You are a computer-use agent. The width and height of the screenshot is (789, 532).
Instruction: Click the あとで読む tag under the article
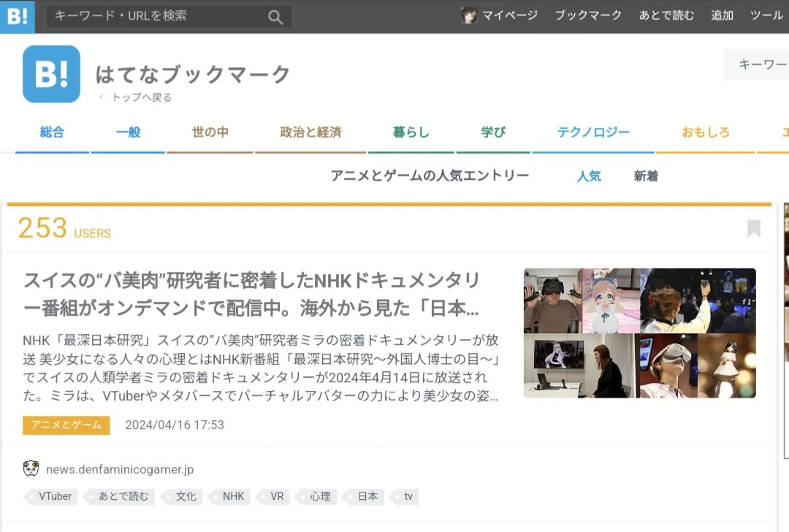121,497
